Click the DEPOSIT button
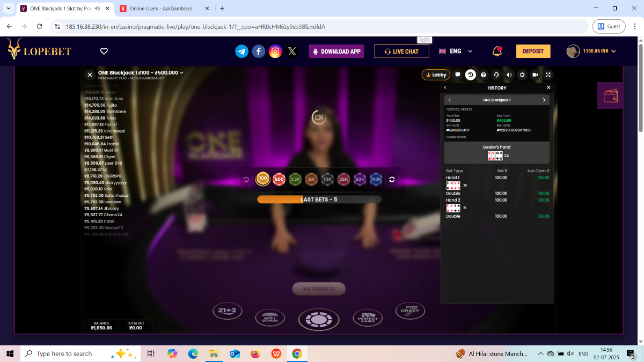The height and width of the screenshot is (362, 644). pyautogui.click(x=533, y=51)
